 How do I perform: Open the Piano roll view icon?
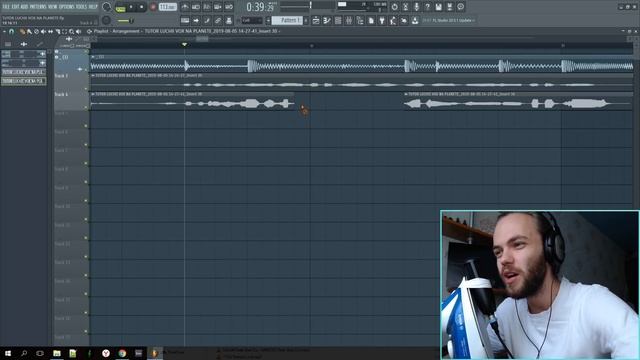327,20
